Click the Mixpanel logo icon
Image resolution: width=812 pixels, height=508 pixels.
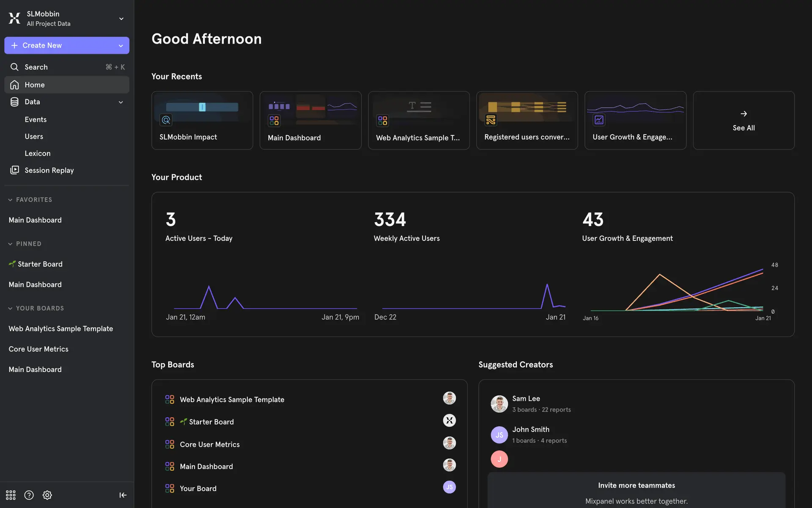[x=14, y=18]
